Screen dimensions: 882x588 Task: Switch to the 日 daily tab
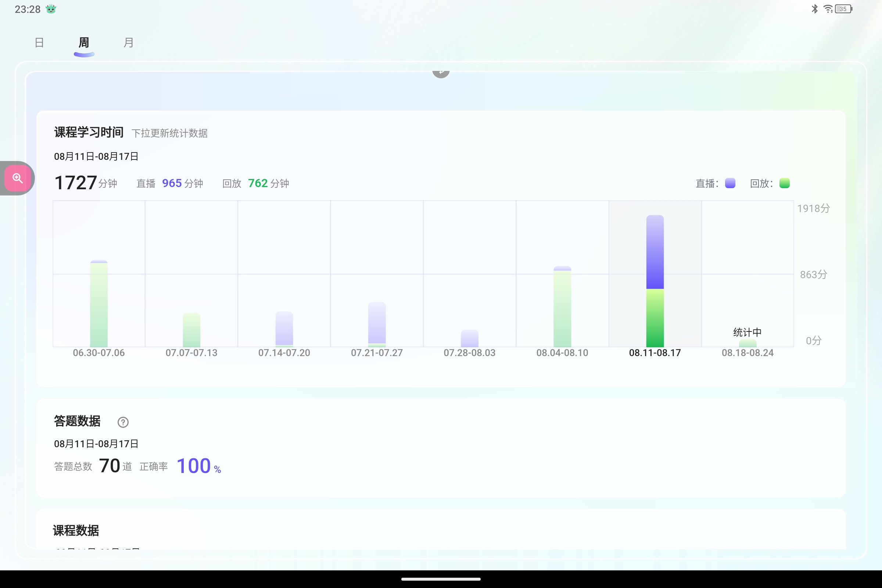39,43
